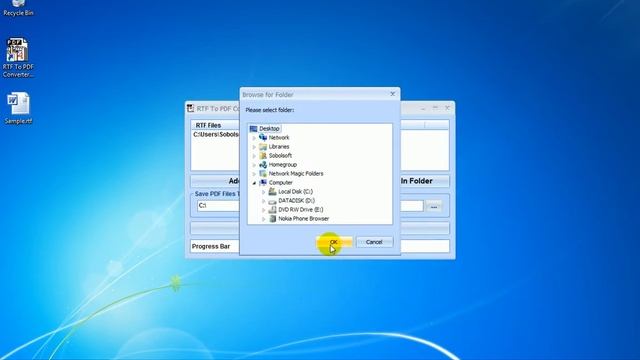Select the Sample.rtf desktop file

click(18, 108)
